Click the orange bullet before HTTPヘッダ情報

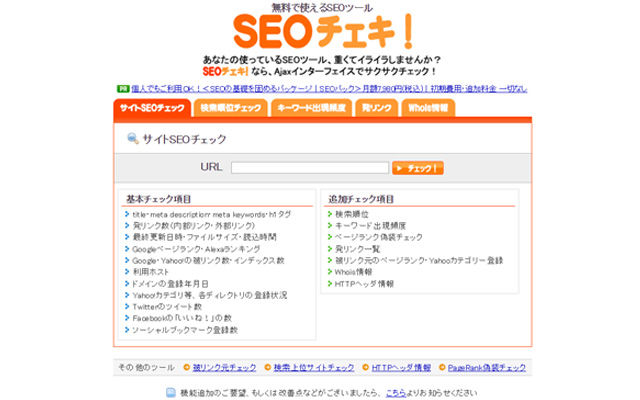coord(365,367)
